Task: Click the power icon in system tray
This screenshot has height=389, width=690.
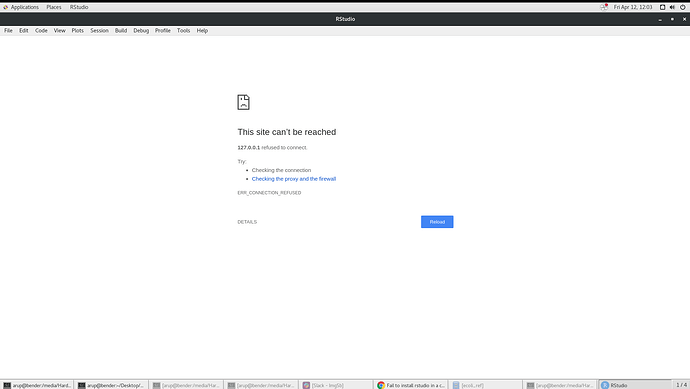Action: click(x=683, y=7)
